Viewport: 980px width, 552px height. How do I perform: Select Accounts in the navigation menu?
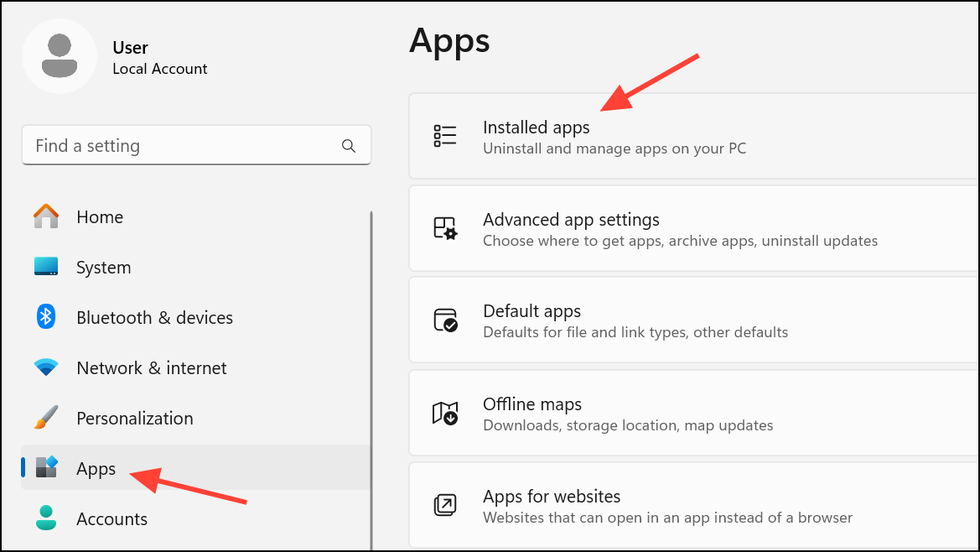coord(111,518)
